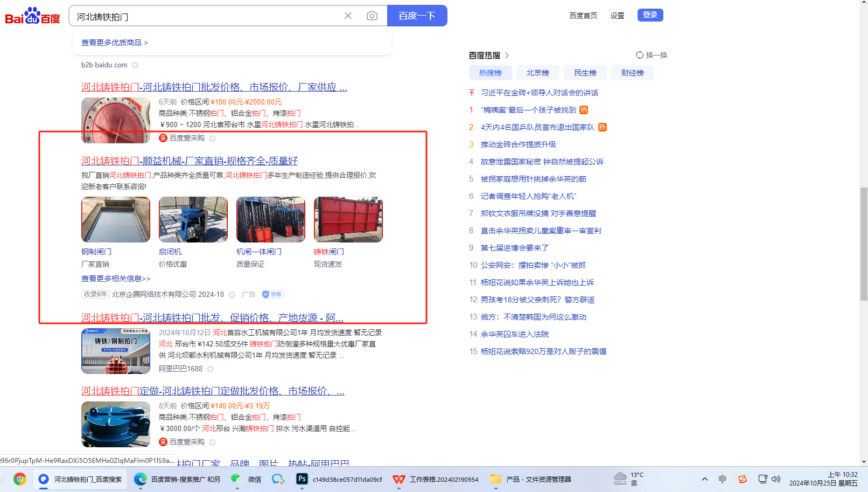Image resolution: width=868 pixels, height=492 pixels.
Task: Open result 河北铸铁拍门批发、促销价格、产地货源
Action: (x=212, y=317)
